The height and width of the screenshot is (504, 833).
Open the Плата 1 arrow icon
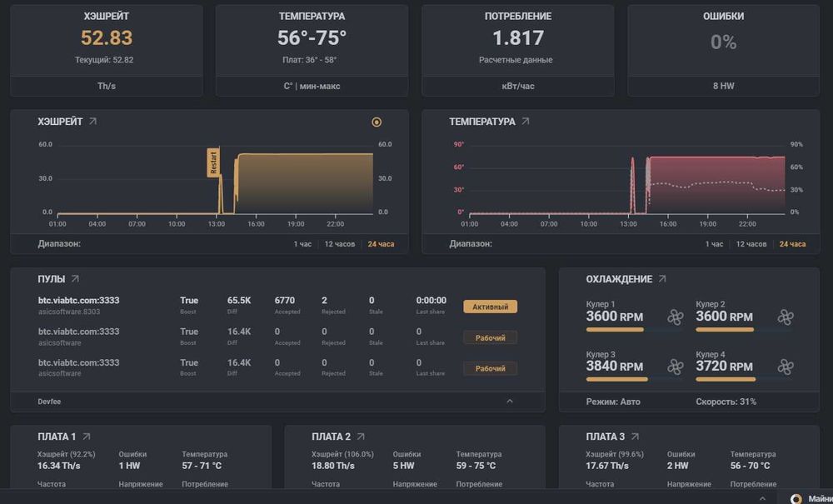click(87, 437)
